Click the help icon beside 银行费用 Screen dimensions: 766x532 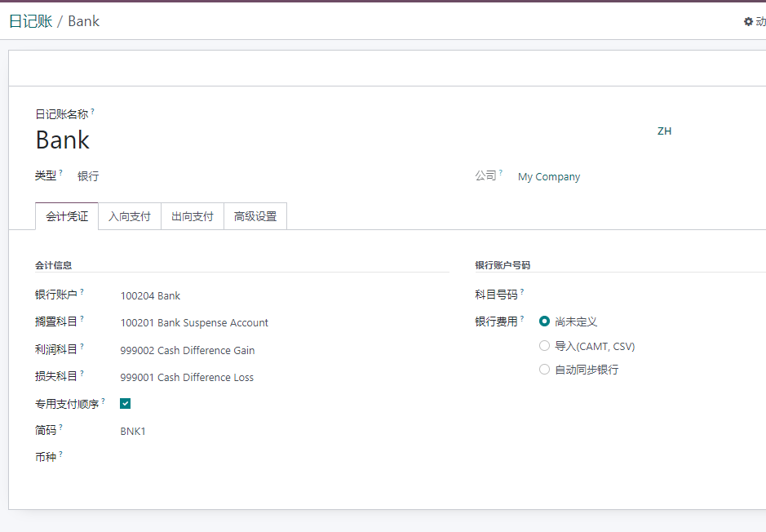[x=522, y=318]
